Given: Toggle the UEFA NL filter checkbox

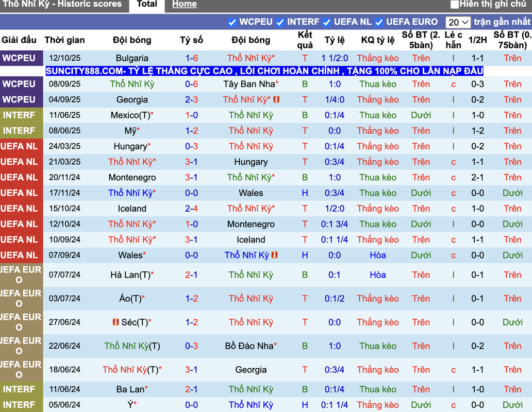Looking at the screenshot, I should coord(327,22).
